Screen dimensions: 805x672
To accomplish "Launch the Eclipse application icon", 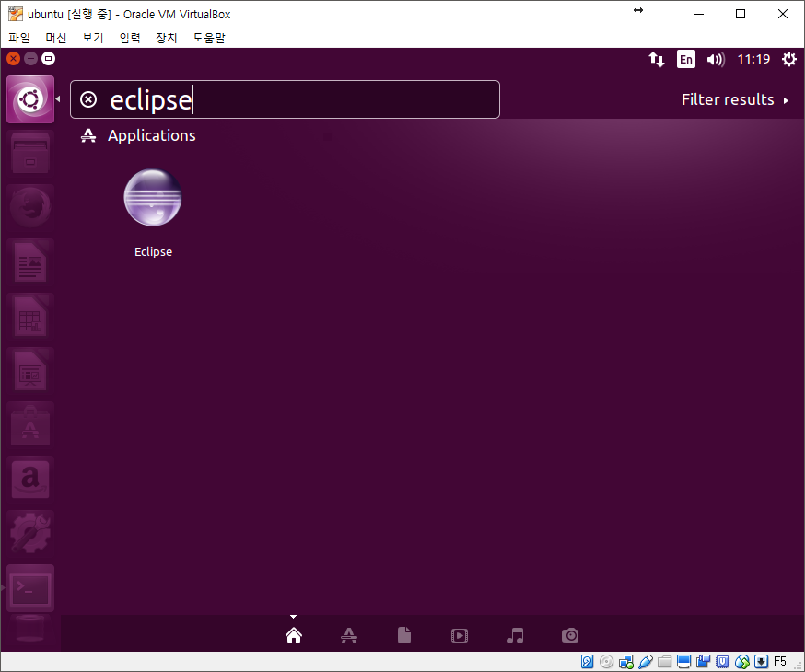I will coord(153,198).
